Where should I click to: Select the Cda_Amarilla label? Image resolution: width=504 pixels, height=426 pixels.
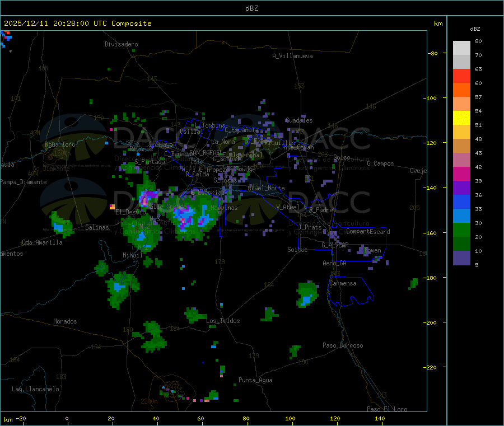42,242
